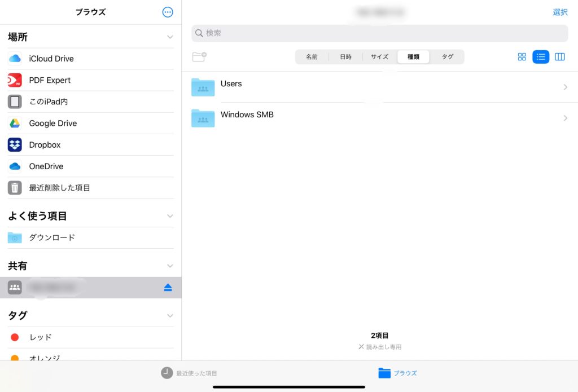Eject the connected shared server
The height and width of the screenshot is (392, 578).
click(168, 288)
